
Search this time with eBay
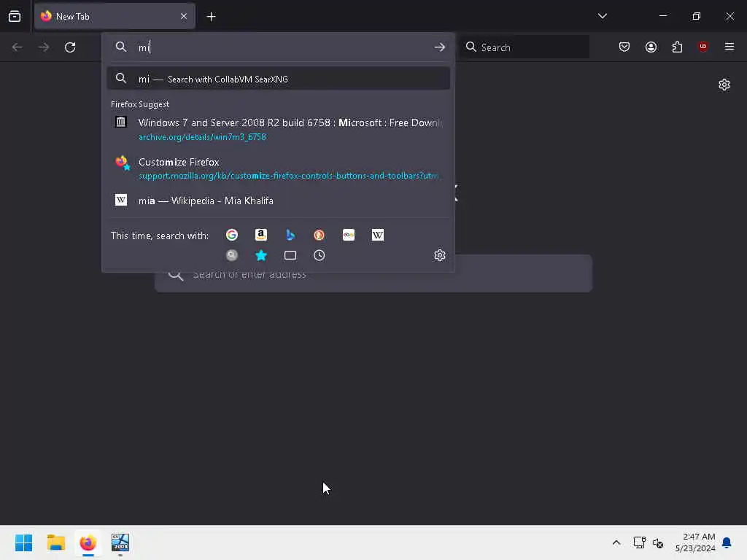point(348,235)
